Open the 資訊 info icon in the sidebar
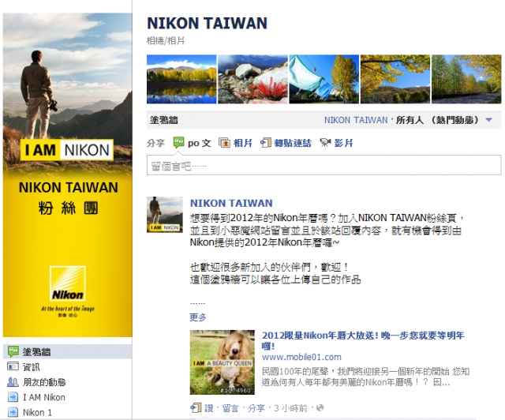Viewport: 505px width, 420px height. [x=13, y=366]
